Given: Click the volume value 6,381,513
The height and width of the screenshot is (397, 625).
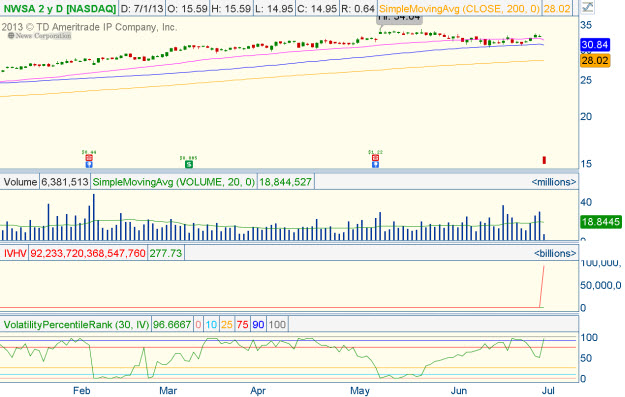Looking at the screenshot, I should point(65,182).
